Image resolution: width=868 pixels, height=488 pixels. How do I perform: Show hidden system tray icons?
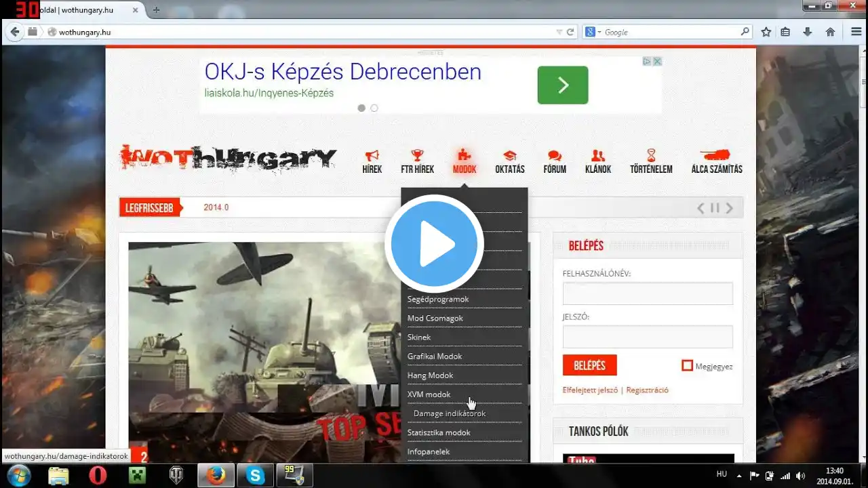[739, 476]
